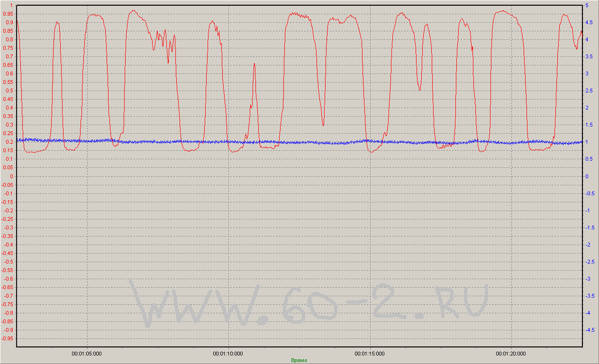Click the 00:01:05:000 time axis label
This screenshot has height=364, width=599.
tap(86, 354)
